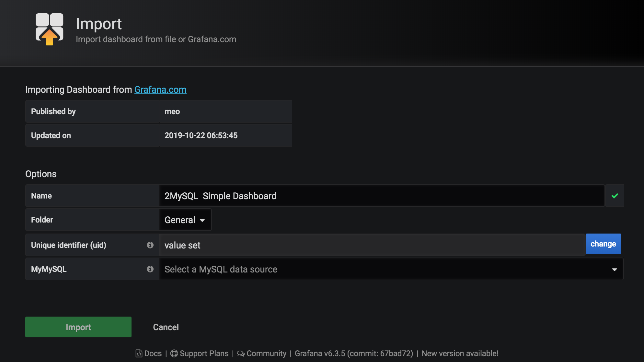Screen dimensions: 644x362
Task: Click the MyMySQL label
Action: (49, 269)
